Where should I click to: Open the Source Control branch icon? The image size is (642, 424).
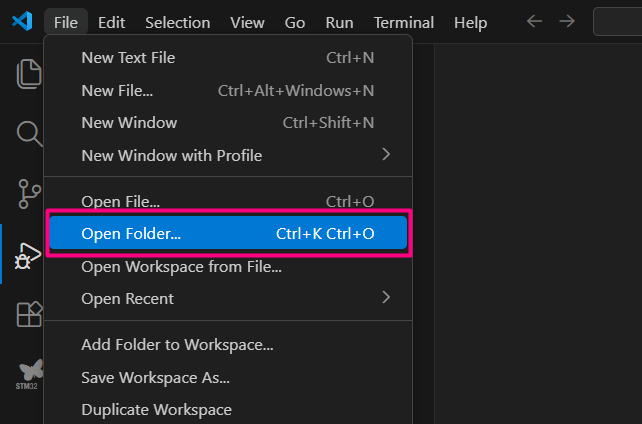click(29, 194)
